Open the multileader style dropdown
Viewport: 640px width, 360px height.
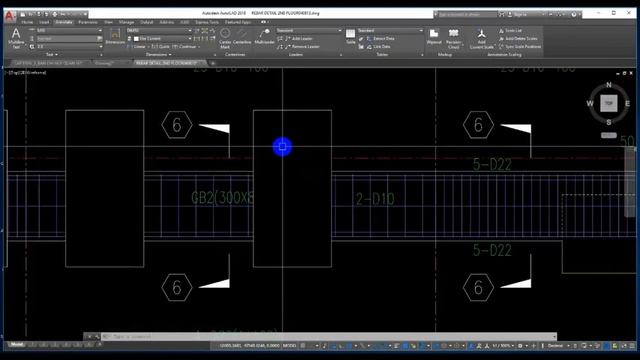(309, 31)
